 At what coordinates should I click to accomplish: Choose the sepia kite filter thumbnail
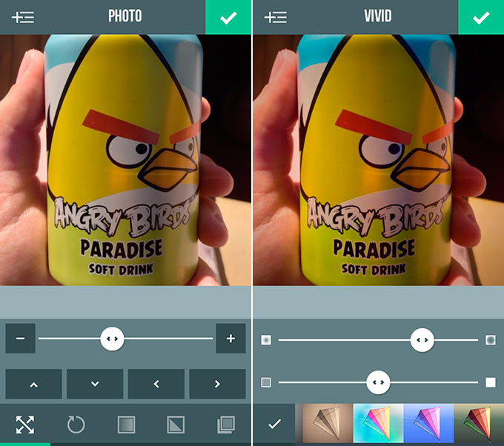[327, 424]
